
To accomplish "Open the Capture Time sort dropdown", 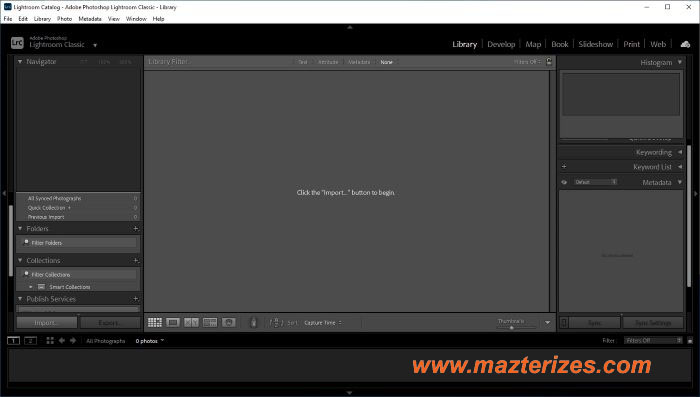I will pyautogui.click(x=323, y=322).
